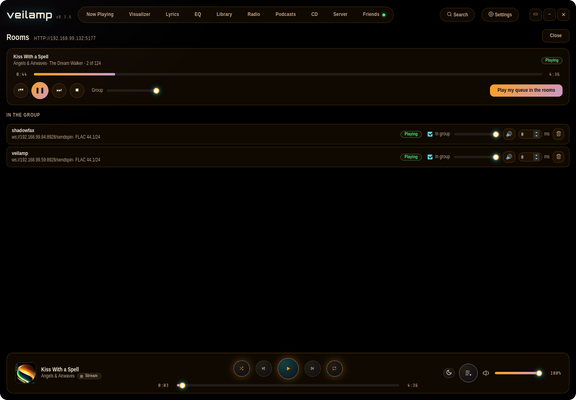Viewport: 576px width, 400px height.
Task: Click the veilamp logo
Action: [x=29, y=15]
